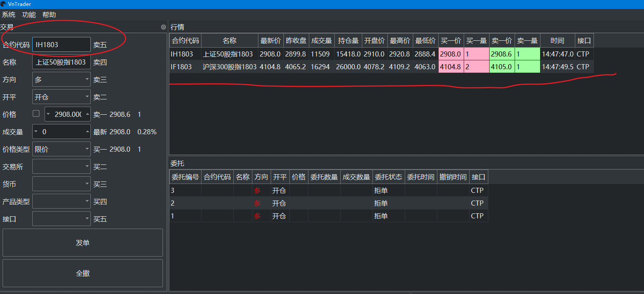644x294 pixels.
Task: Enable the checkbox beside the 价格 field
Action: 36,114
